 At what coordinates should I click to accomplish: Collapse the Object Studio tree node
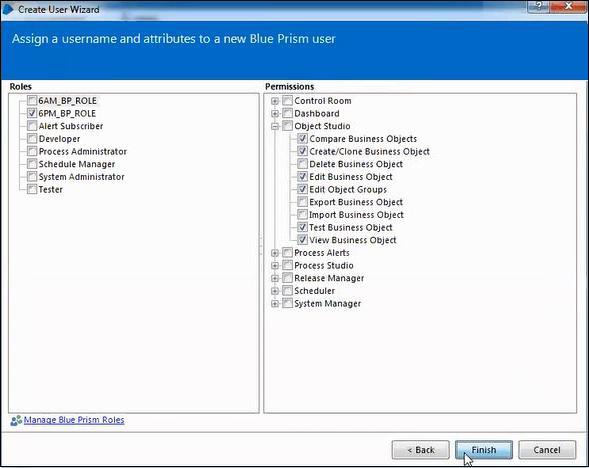(275, 127)
